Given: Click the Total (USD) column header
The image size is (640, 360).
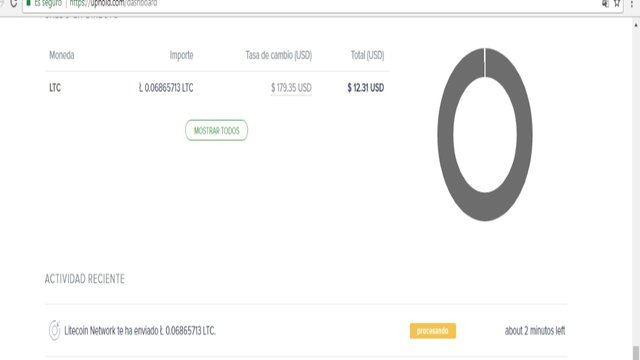Looking at the screenshot, I should (x=367, y=55).
